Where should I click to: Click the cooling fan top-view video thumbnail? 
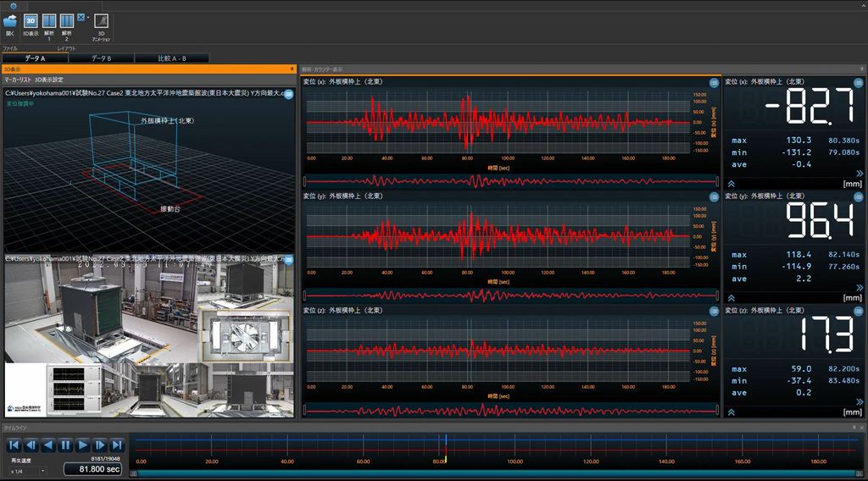pyautogui.click(x=246, y=335)
